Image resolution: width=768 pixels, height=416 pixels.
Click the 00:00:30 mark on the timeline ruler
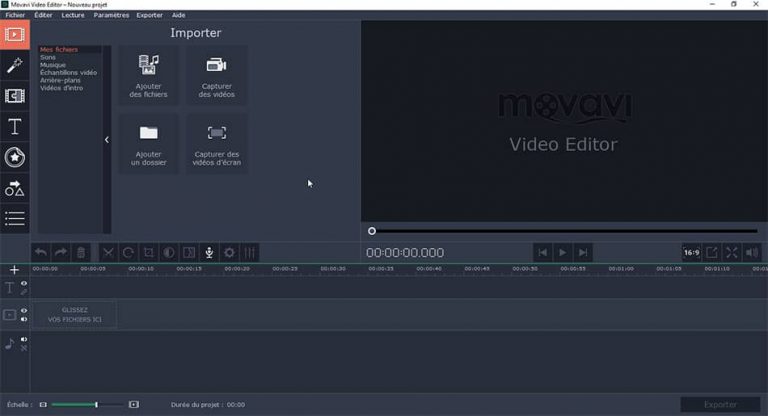pos(333,269)
